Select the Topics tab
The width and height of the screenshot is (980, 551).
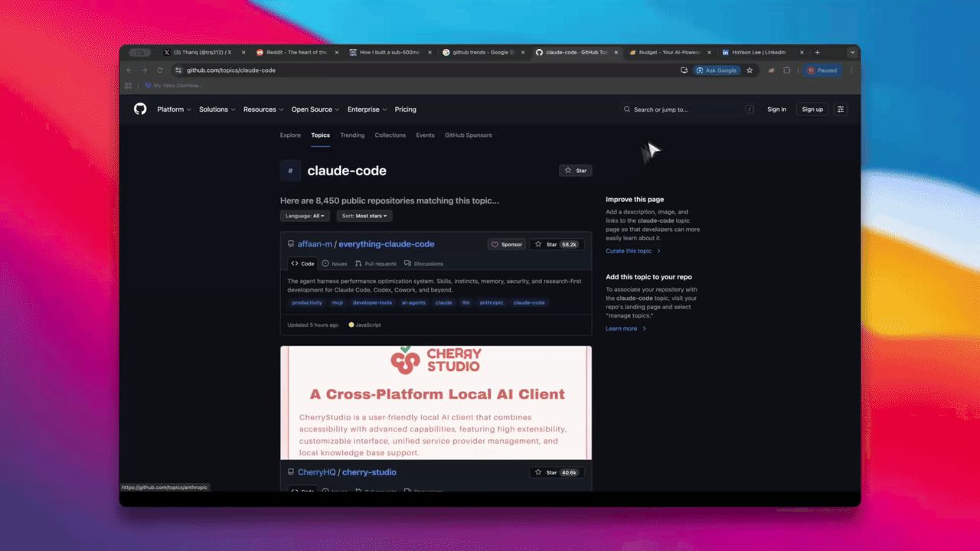click(320, 135)
